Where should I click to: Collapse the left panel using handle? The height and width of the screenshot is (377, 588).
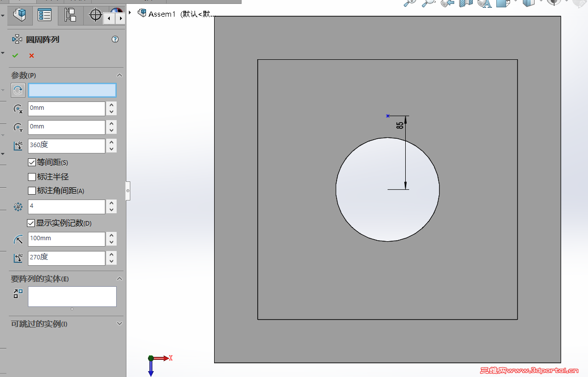coord(128,190)
